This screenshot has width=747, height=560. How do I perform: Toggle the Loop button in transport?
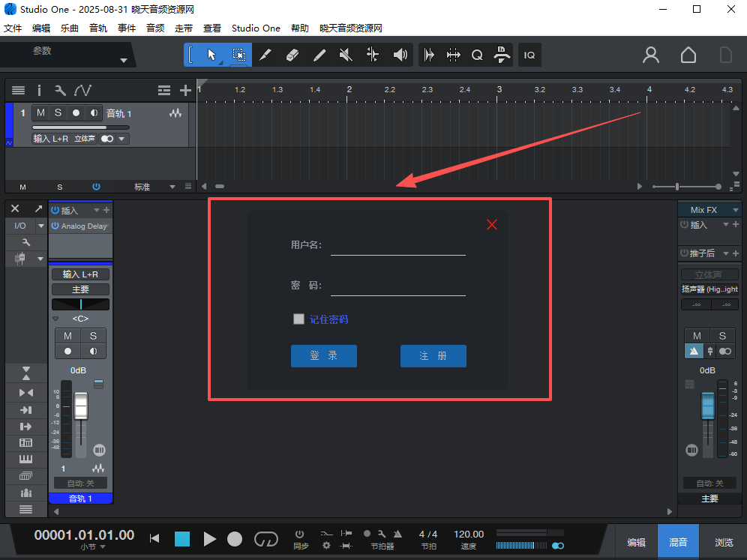[266, 538]
